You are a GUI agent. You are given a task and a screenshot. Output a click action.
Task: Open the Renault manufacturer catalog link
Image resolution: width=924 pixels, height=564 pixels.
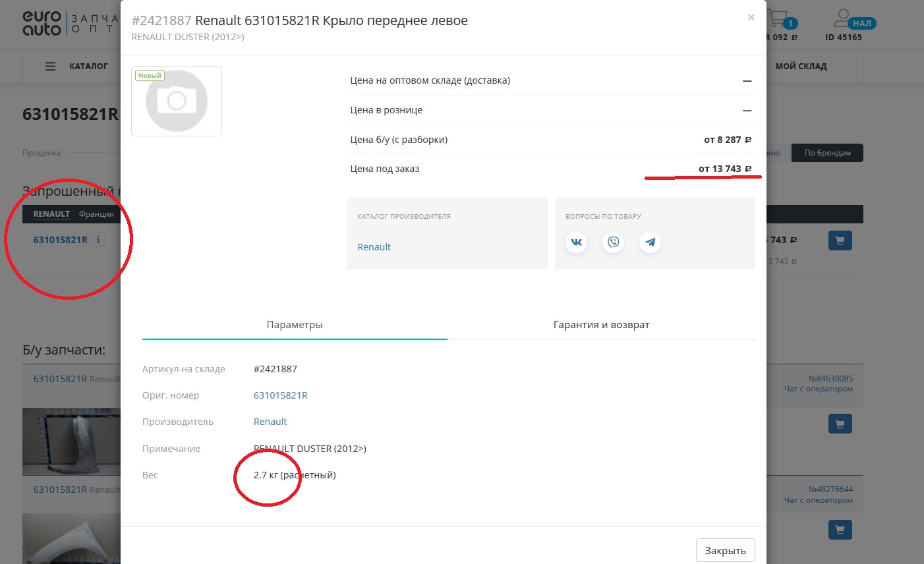point(374,247)
